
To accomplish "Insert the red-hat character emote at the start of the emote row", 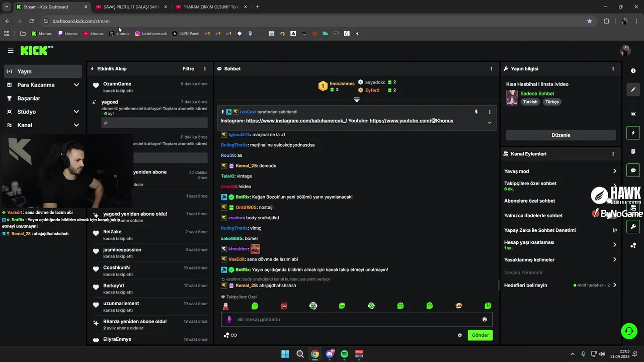I will (x=226, y=306).
